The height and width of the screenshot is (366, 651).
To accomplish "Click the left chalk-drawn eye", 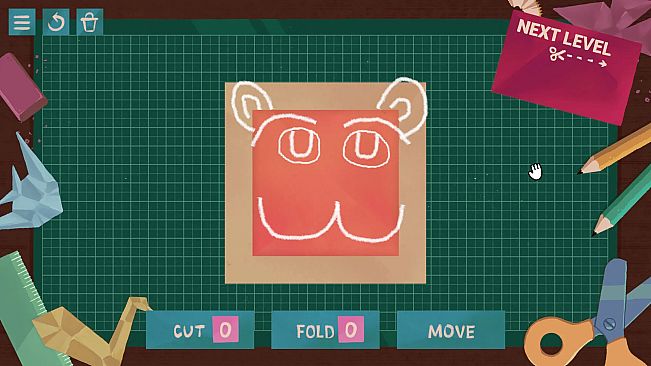I will click(x=299, y=145).
